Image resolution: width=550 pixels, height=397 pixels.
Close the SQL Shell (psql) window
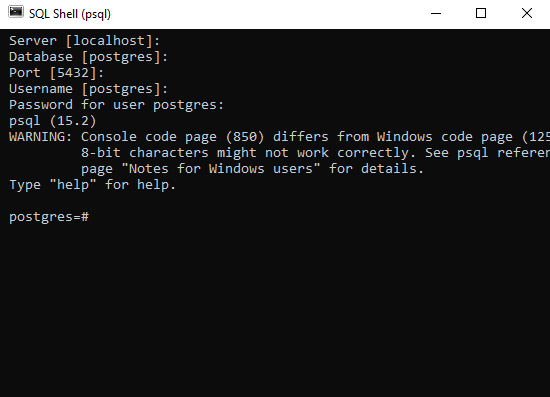click(527, 14)
